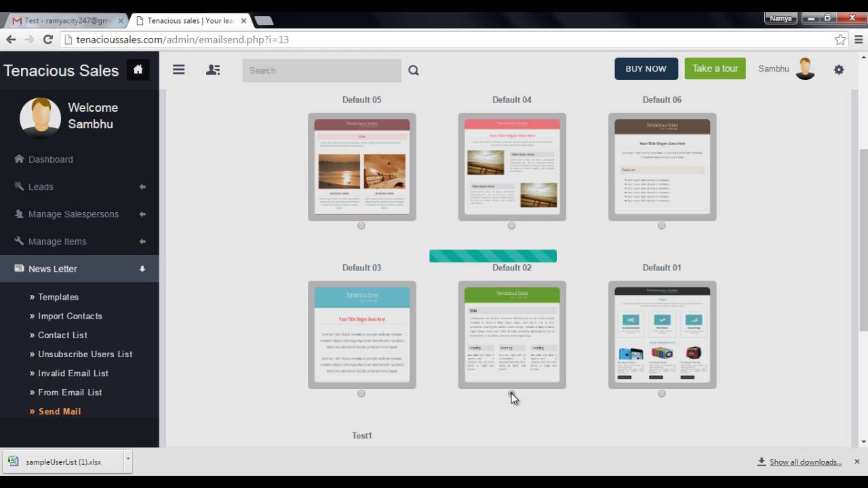The height and width of the screenshot is (488, 868).
Task: Click the Tenacious Sales logo text
Action: [x=61, y=70]
